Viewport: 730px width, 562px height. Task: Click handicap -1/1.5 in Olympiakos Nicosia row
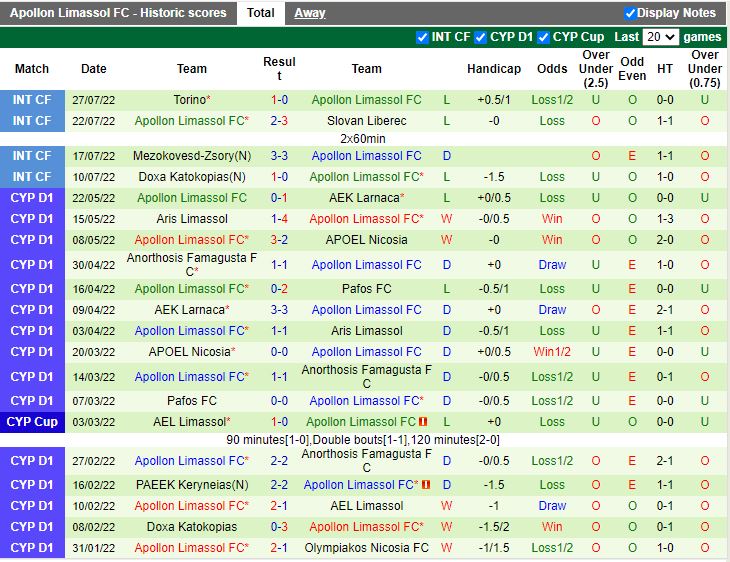[494, 548]
